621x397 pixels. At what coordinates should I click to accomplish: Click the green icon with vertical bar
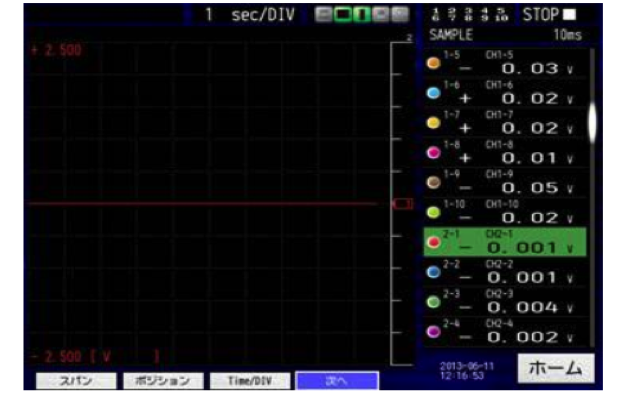[361, 15]
